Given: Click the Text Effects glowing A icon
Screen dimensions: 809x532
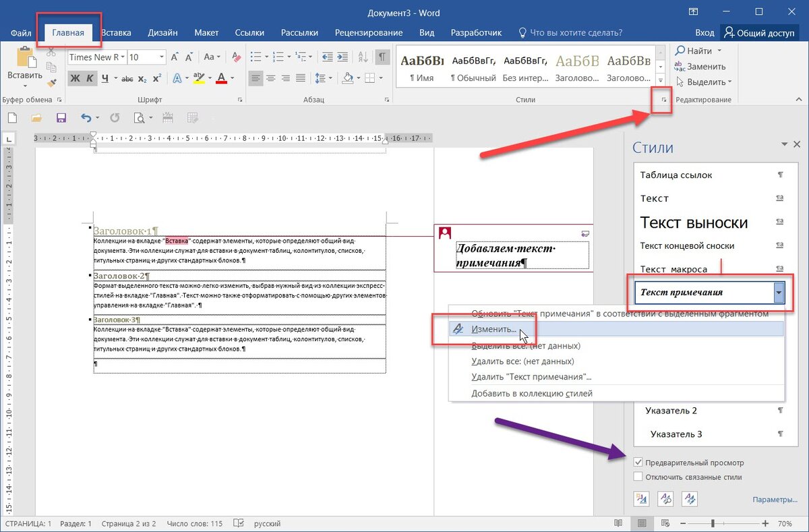Looking at the screenshot, I should pyautogui.click(x=177, y=79).
